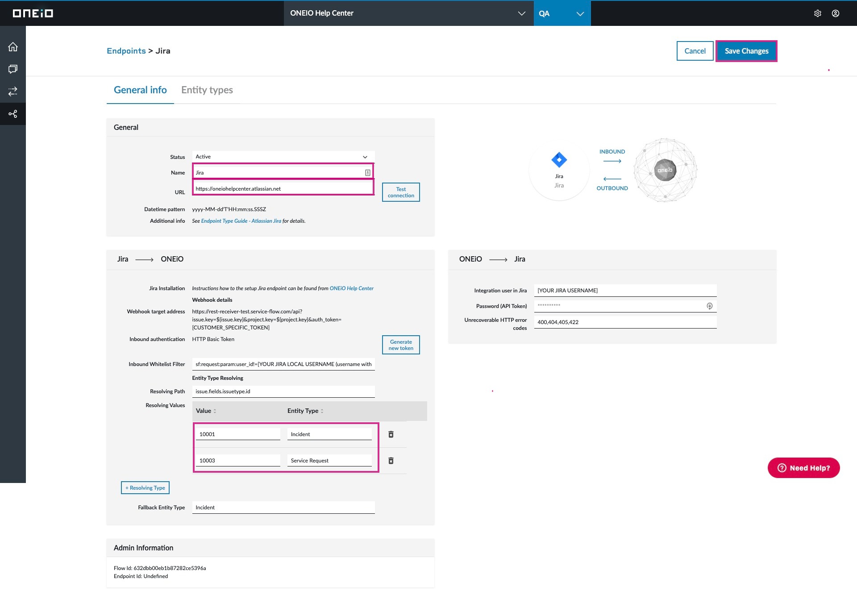
Task: Open the endpoints share icon in sidebar
Action: point(13,114)
